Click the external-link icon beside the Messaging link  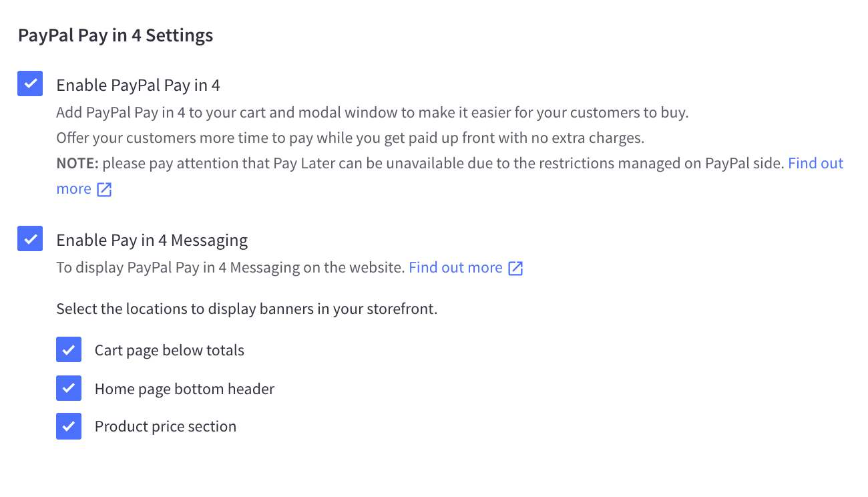click(x=515, y=269)
